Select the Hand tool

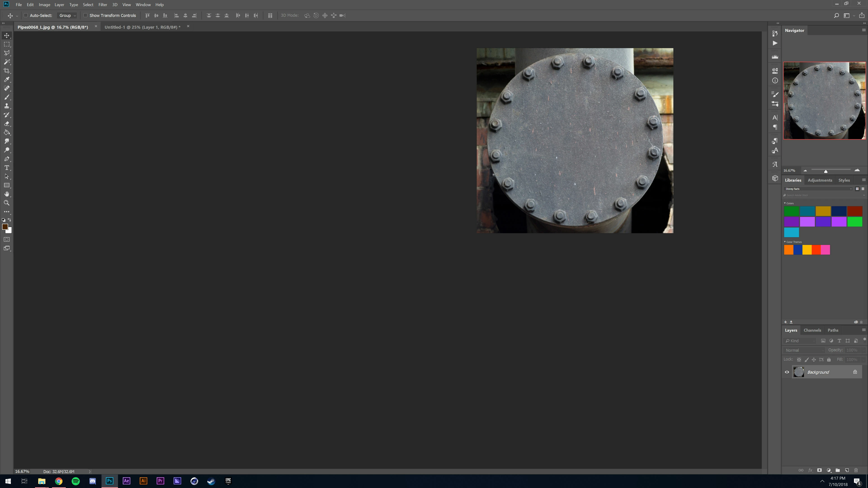[x=7, y=194]
